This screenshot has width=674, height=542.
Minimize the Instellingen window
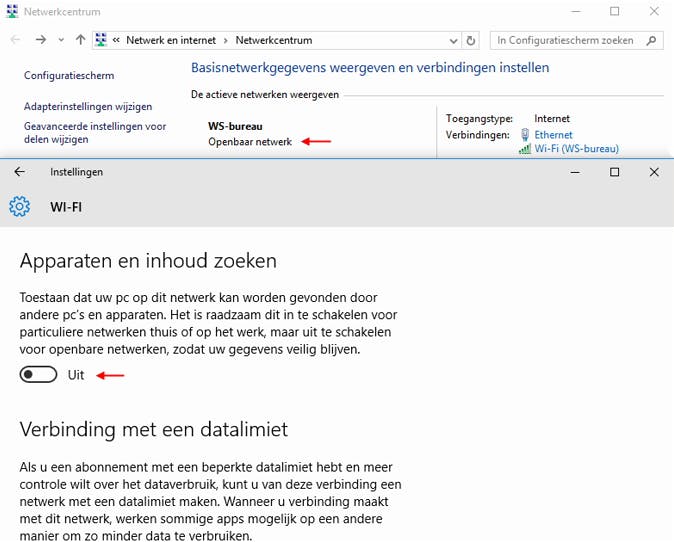(575, 172)
